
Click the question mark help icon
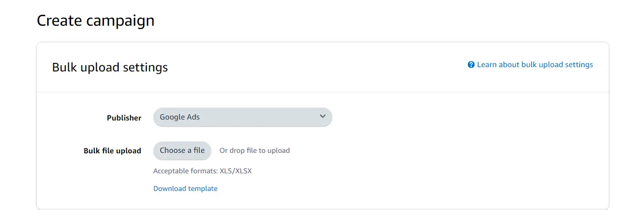click(x=471, y=65)
